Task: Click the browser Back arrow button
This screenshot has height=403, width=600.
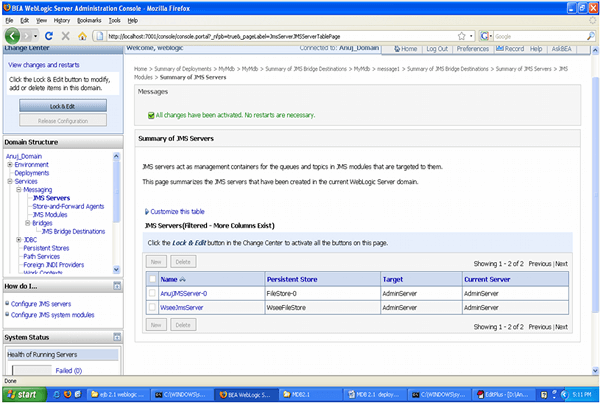Action: (12, 34)
